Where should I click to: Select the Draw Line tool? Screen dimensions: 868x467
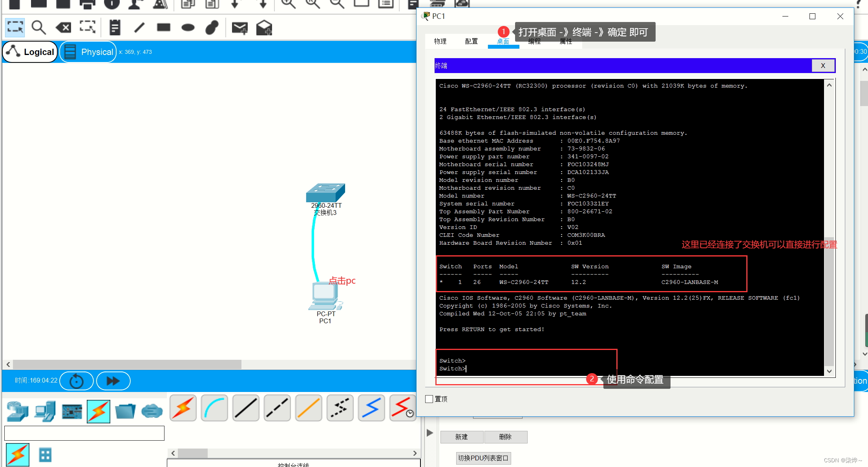[139, 27]
